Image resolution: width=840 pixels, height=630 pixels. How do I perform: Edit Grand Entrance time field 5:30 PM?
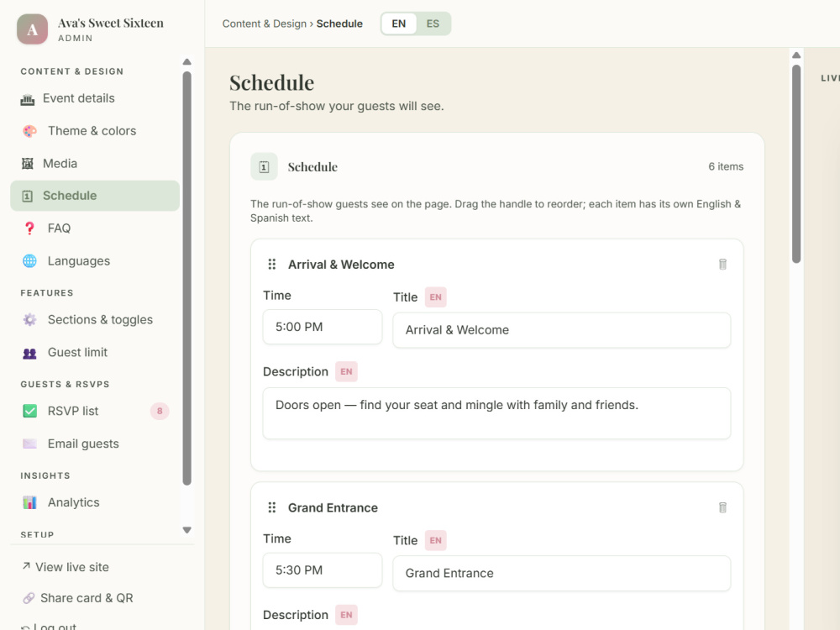[x=323, y=570]
